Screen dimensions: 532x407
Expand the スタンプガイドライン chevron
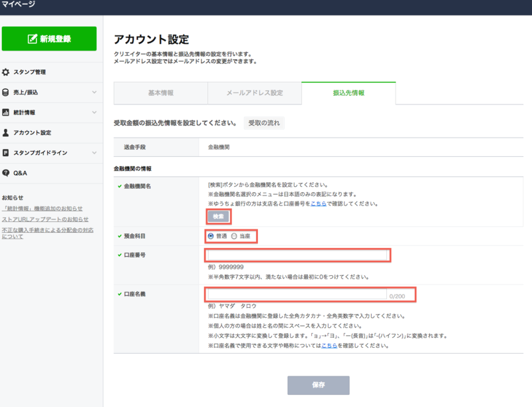94,153
